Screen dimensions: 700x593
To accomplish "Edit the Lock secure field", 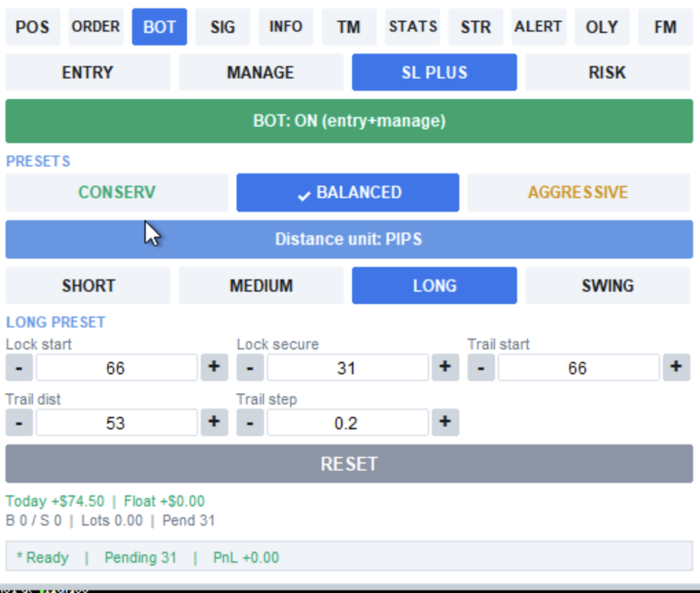I will click(x=348, y=367).
